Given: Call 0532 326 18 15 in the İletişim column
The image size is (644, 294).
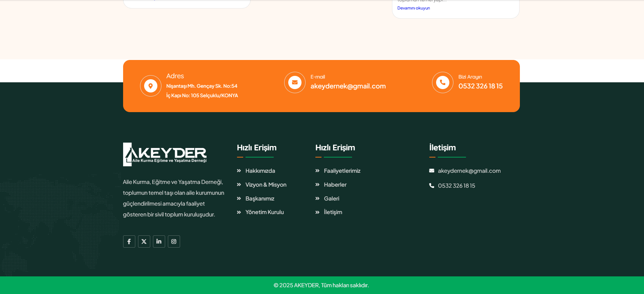Looking at the screenshot, I should [x=456, y=186].
